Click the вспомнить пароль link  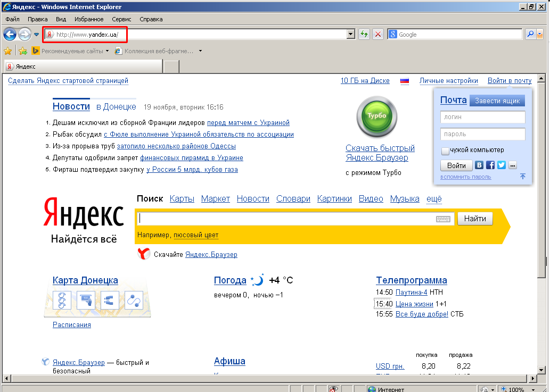pos(465,177)
